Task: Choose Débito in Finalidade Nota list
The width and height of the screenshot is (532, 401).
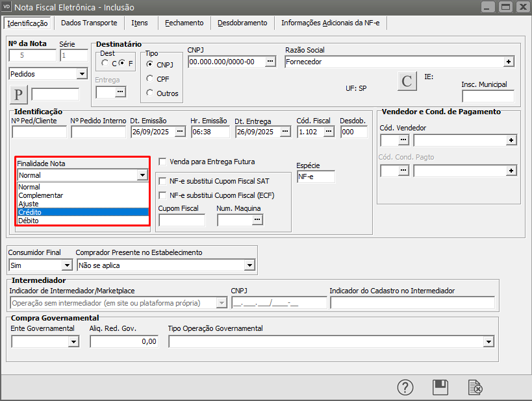Action: (29, 221)
